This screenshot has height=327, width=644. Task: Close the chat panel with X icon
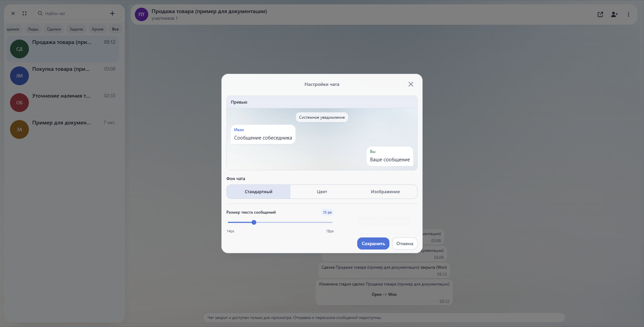(13, 13)
